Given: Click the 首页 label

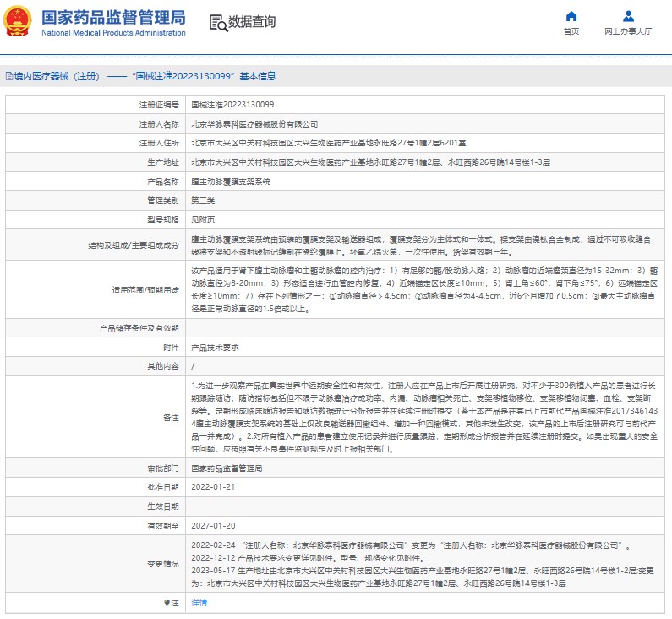Looking at the screenshot, I should pyautogui.click(x=571, y=31).
